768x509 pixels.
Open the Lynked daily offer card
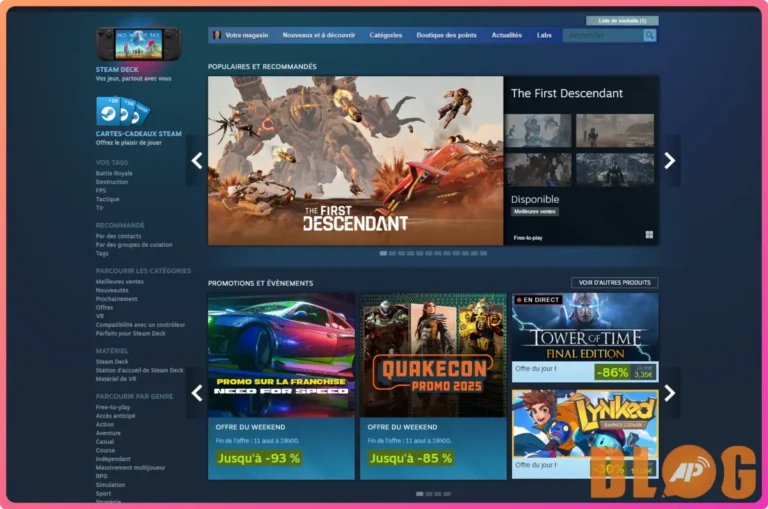coord(585,434)
